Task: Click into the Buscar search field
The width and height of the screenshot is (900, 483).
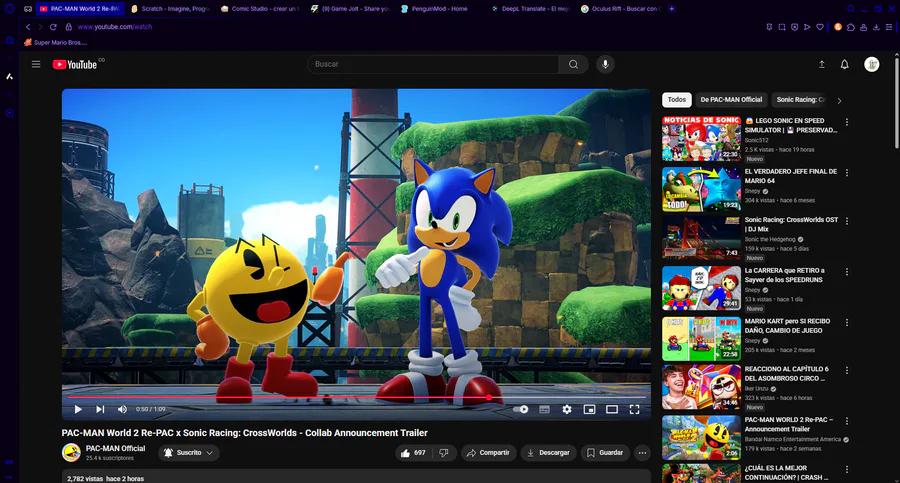Action: [x=433, y=64]
